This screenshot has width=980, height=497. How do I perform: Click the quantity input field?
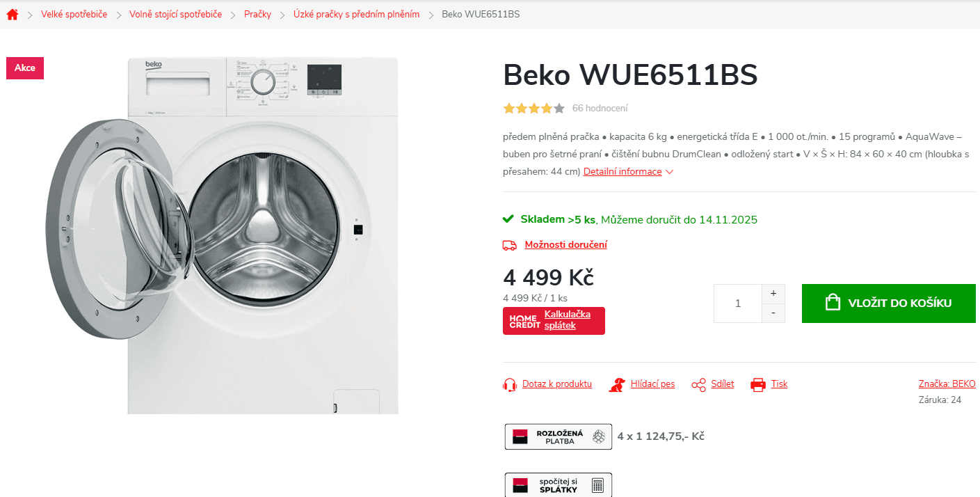[x=737, y=303]
